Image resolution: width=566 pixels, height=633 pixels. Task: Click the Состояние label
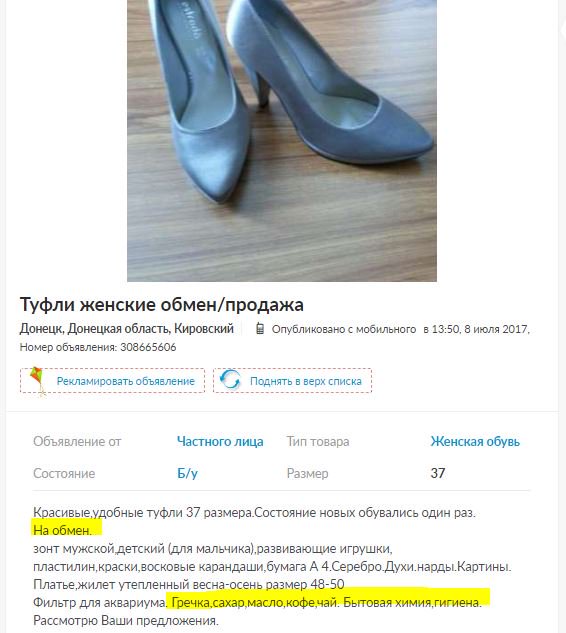coord(64,473)
